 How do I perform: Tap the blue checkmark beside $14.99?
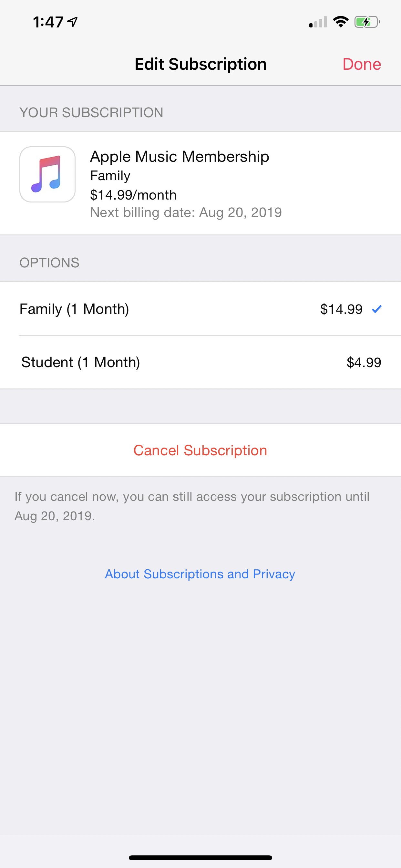[376, 309]
